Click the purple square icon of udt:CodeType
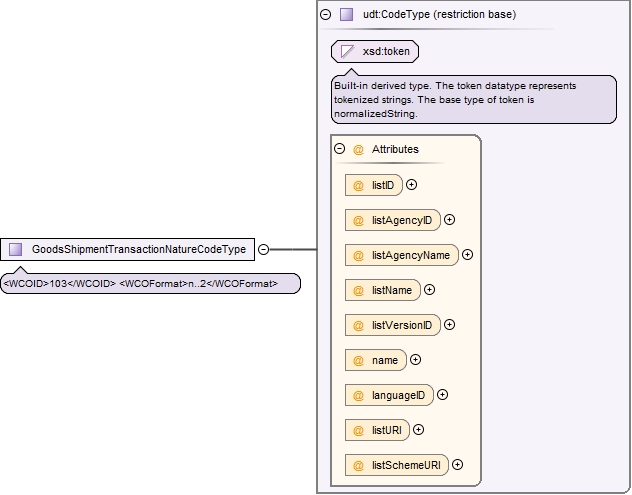 [x=347, y=15]
